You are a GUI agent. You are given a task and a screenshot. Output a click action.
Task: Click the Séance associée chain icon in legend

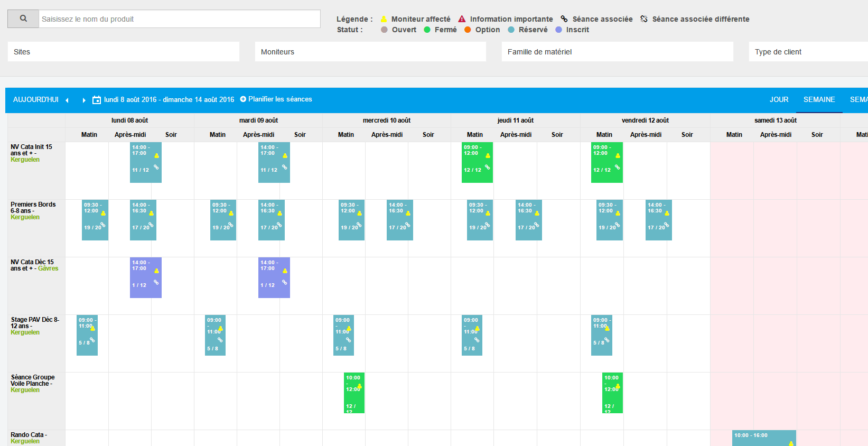coord(564,19)
